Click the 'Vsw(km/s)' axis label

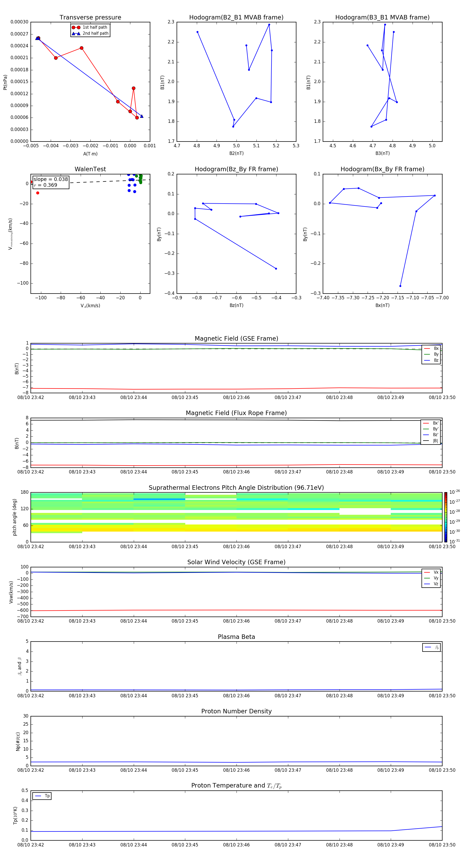pos(11,592)
